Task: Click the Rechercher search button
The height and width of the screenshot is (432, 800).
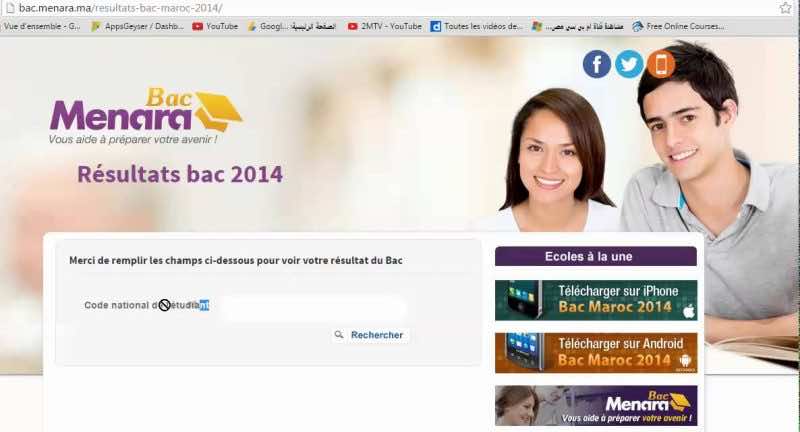Action: pyautogui.click(x=370, y=335)
